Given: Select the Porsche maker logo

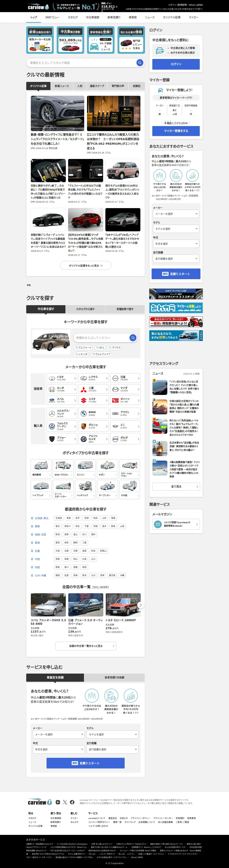Looking at the screenshot, I should click(84, 426).
